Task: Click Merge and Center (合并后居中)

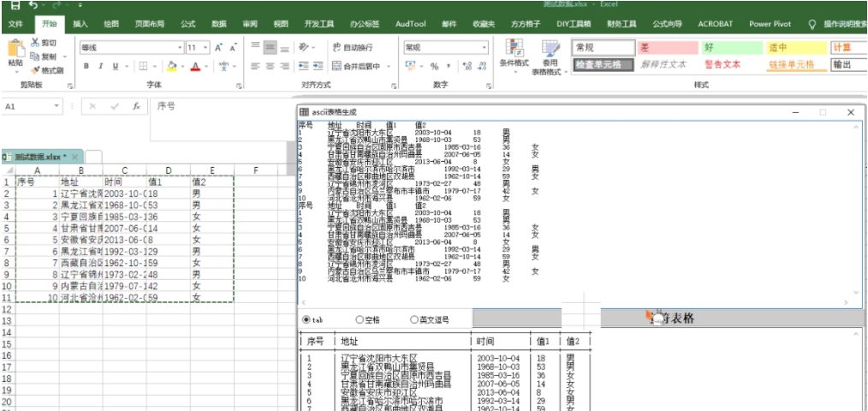Action: (x=356, y=66)
